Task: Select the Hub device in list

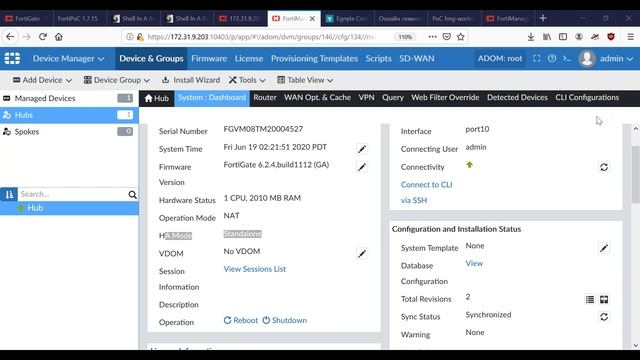Action: (x=69, y=208)
